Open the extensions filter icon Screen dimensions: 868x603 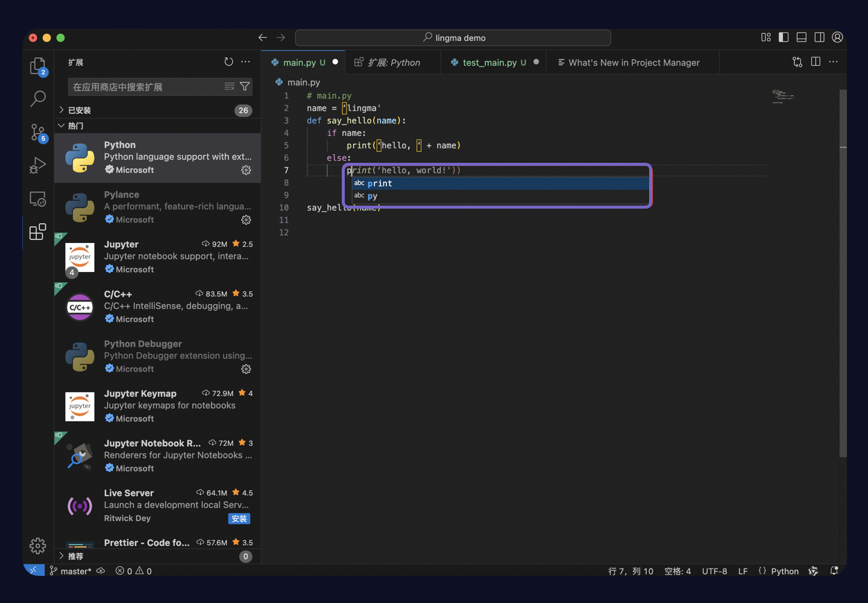244,86
